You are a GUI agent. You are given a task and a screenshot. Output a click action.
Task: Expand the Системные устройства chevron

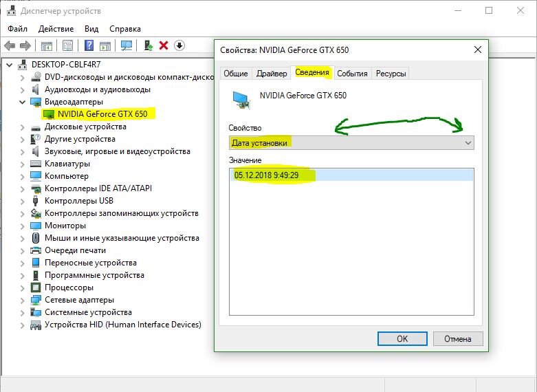pyautogui.click(x=22, y=312)
